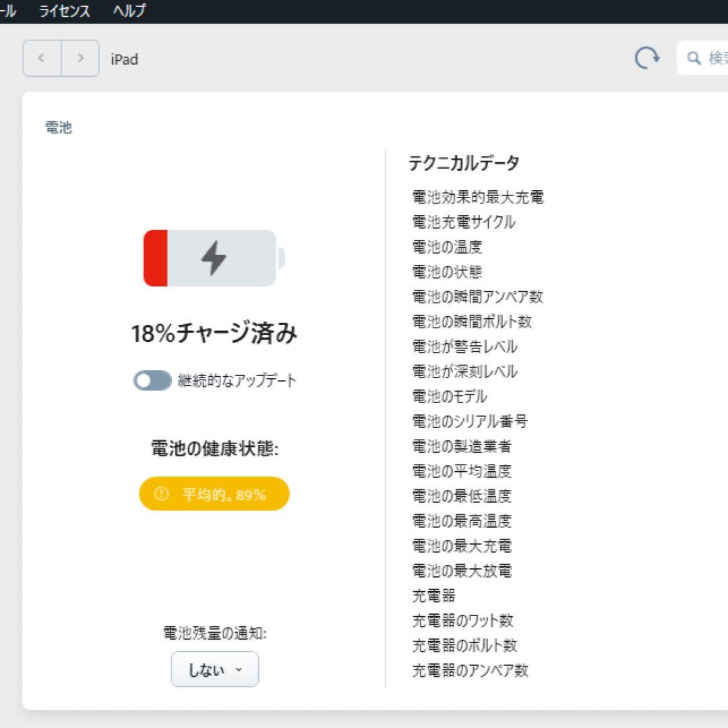Image resolution: width=728 pixels, height=728 pixels.
Task: Click the chevron next to しない
Action: 238,670
